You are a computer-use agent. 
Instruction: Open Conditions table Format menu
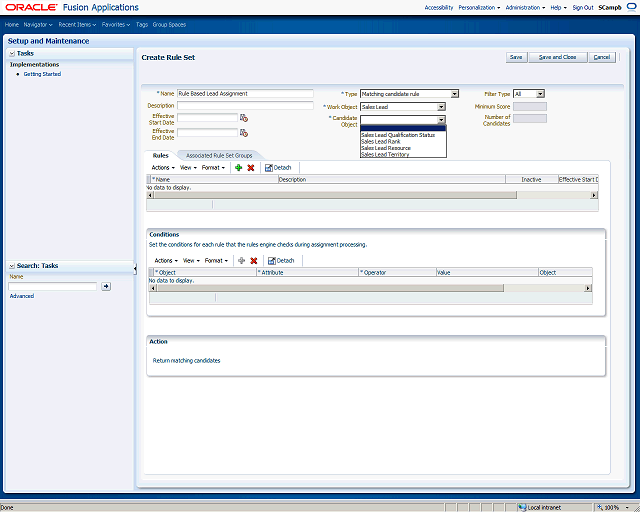click(x=216, y=260)
